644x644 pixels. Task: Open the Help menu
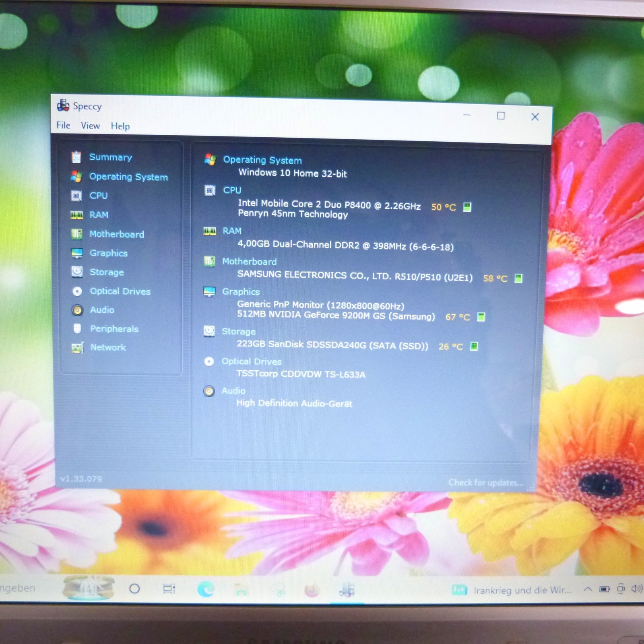pos(120,126)
